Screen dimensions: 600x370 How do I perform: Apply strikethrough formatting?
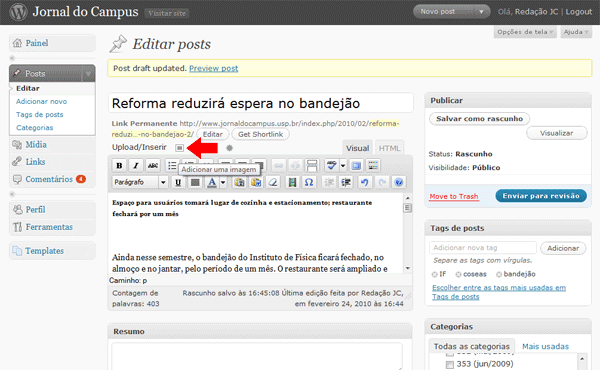pyautogui.click(x=153, y=166)
